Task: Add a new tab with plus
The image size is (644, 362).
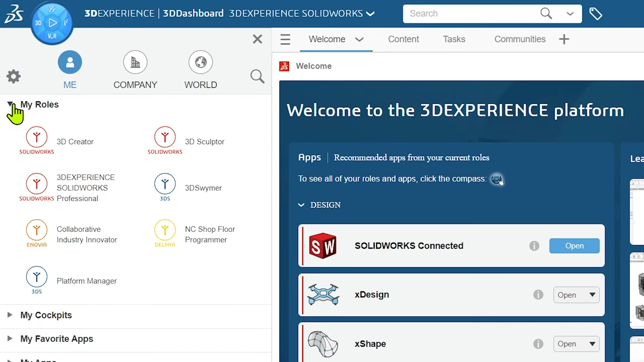Action: coord(564,39)
